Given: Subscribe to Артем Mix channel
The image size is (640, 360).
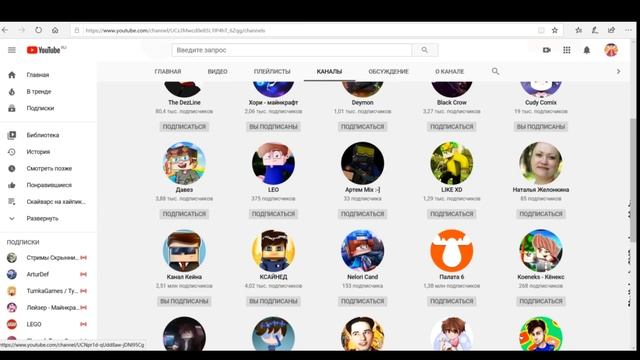Looking at the screenshot, I should pyautogui.click(x=362, y=214).
